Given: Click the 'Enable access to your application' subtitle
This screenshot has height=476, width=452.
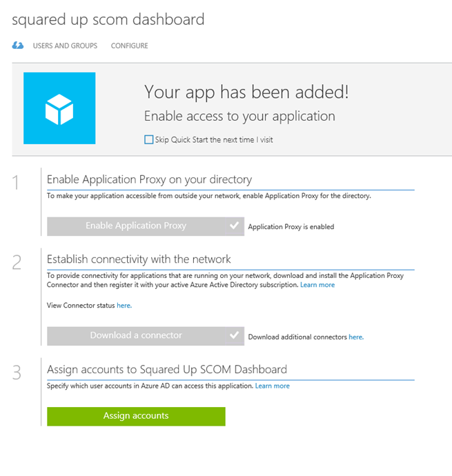Looking at the screenshot, I should point(239,117).
